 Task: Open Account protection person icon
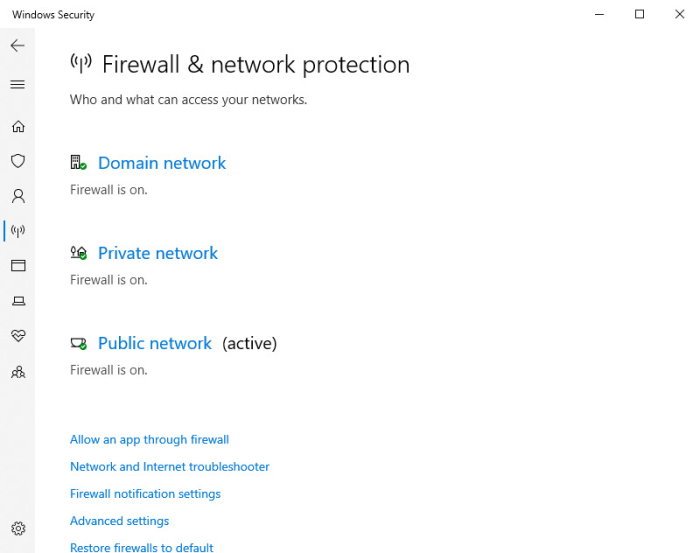tap(18, 196)
